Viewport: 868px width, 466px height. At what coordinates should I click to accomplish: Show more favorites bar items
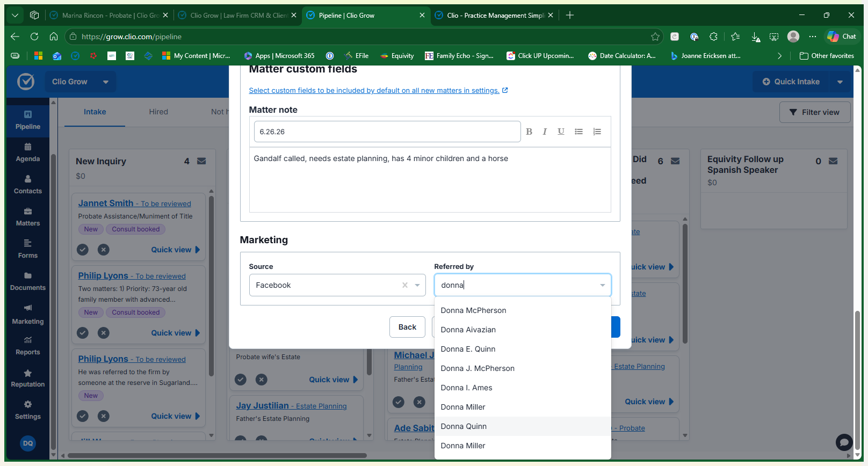(779, 56)
